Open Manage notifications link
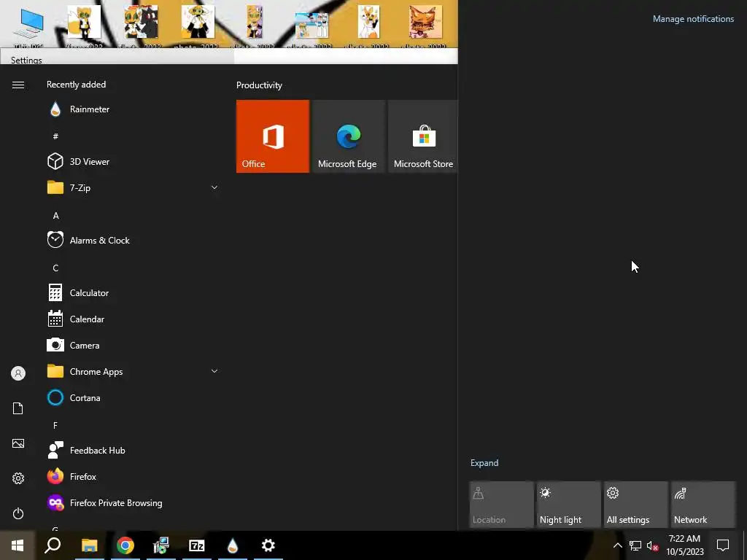The height and width of the screenshot is (560, 747). point(693,19)
